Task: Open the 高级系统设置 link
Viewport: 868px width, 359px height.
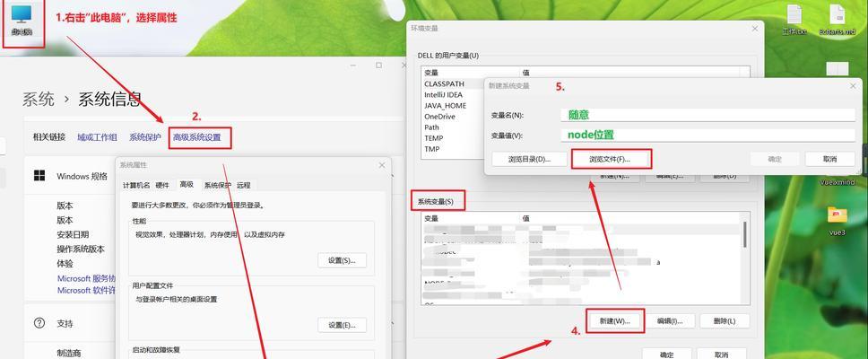Action: click(197, 137)
